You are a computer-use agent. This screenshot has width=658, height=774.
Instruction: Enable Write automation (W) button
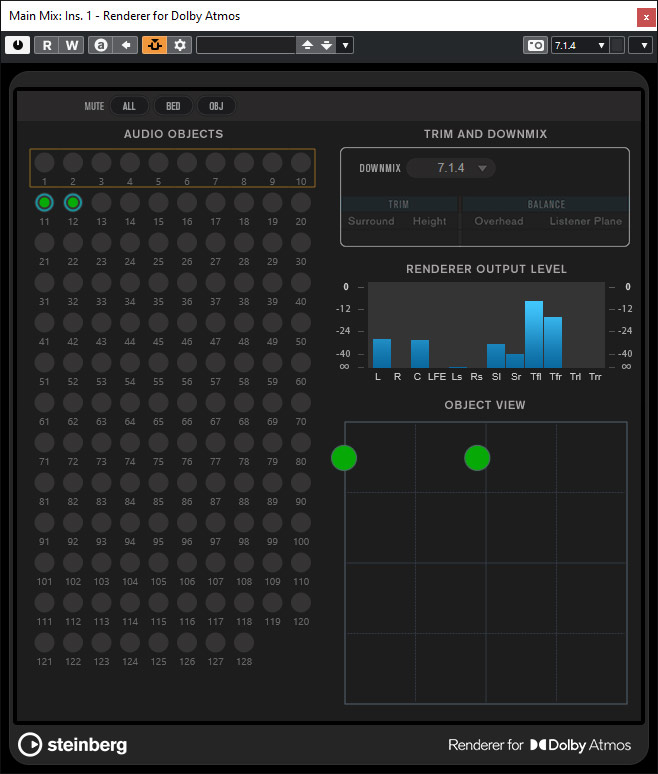71,45
